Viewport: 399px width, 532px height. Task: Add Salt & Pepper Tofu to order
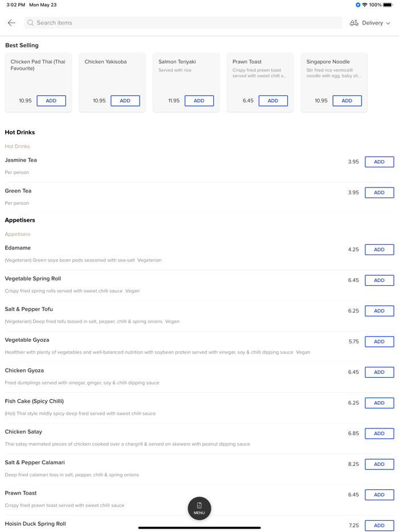coord(379,311)
